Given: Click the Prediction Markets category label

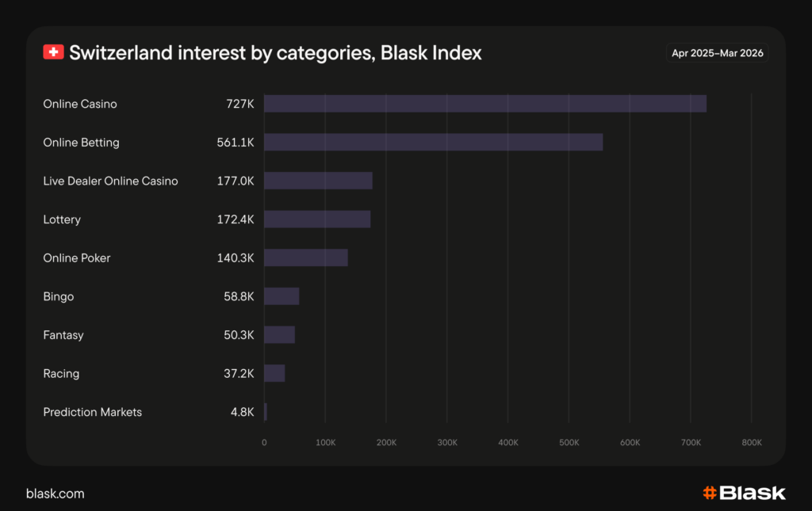Looking at the screenshot, I should pyautogui.click(x=93, y=412).
